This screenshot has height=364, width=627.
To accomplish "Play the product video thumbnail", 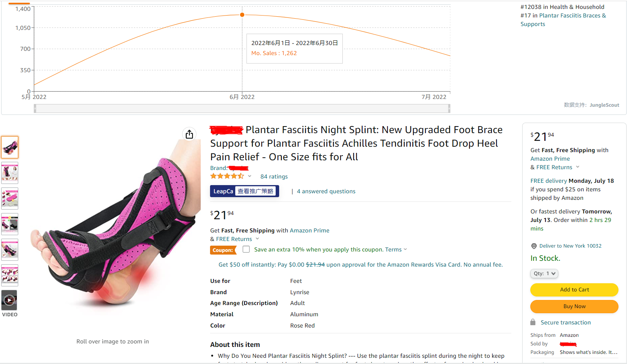I will pos(9,300).
